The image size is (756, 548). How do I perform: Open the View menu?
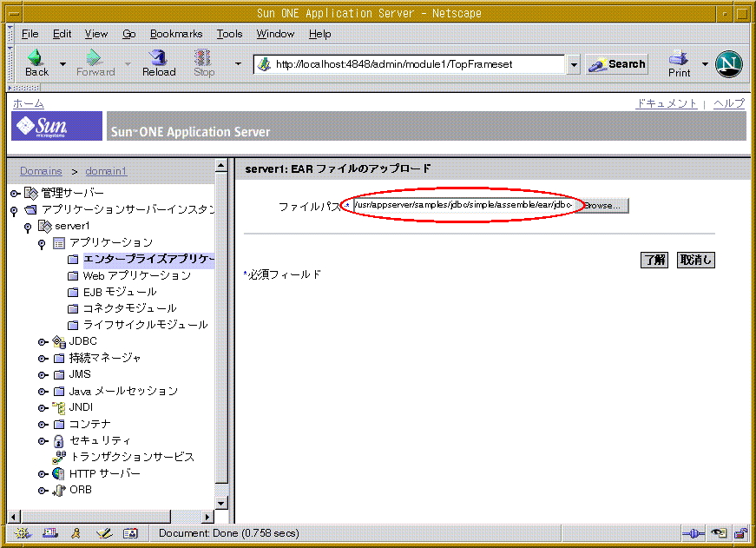click(96, 34)
